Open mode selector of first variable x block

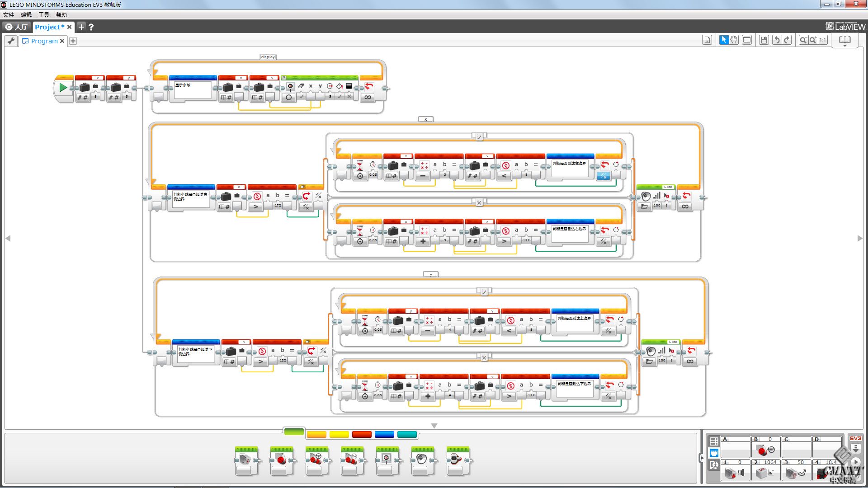pyautogui.click(x=83, y=97)
